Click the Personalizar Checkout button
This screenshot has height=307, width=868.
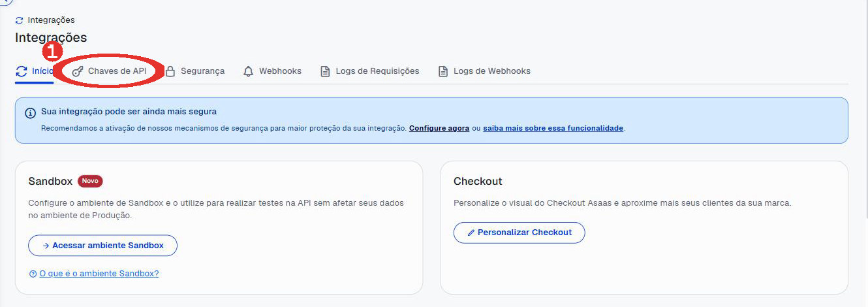click(519, 233)
